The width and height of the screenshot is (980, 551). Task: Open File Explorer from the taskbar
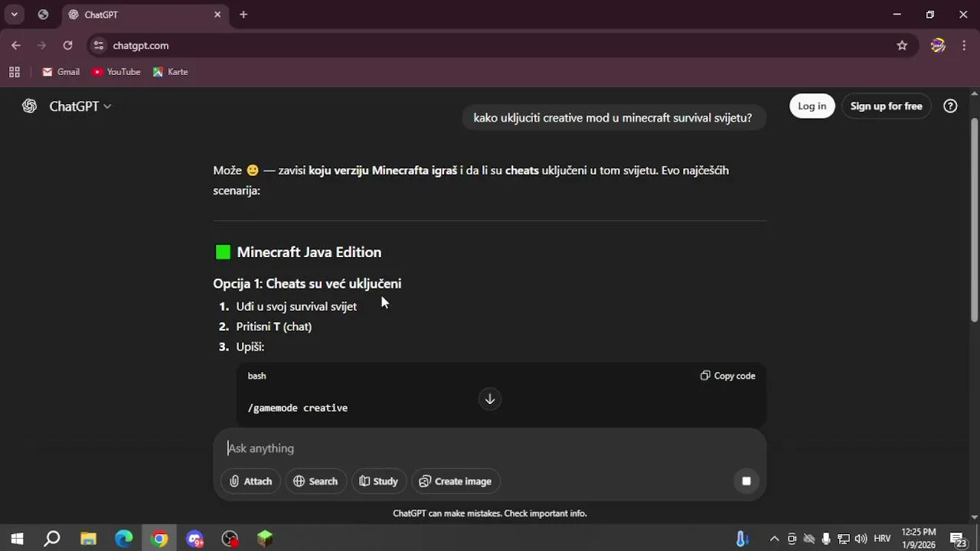point(88,539)
